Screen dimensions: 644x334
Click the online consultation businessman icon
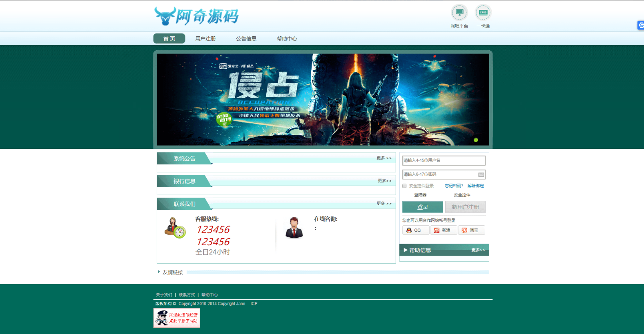pos(294,228)
